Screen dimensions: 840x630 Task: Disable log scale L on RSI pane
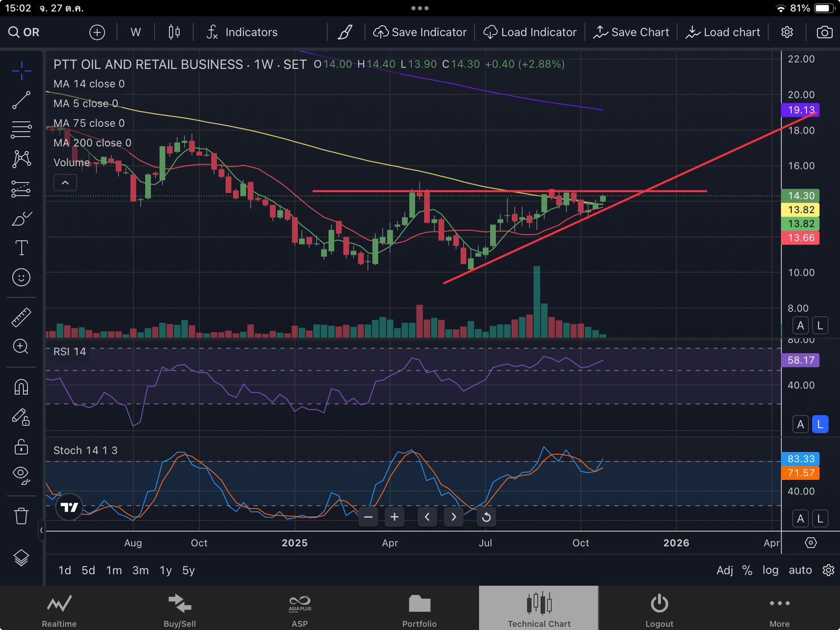click(x=820, y=424)
